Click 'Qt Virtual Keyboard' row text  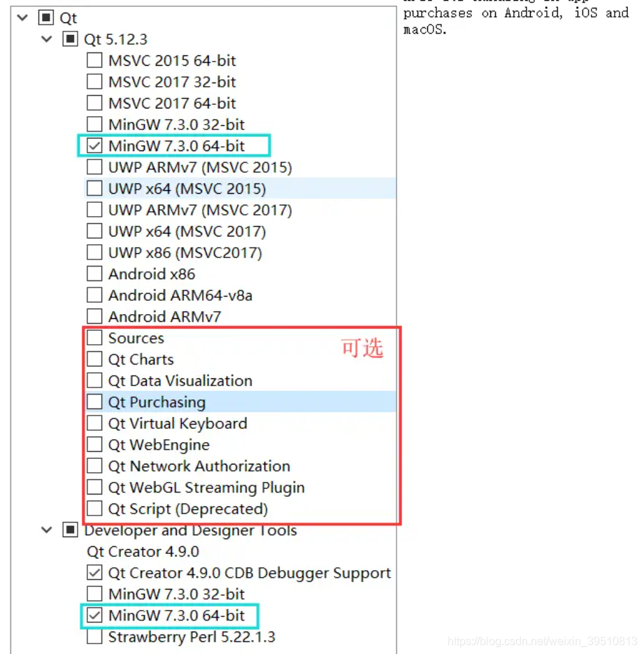(178, 423)
